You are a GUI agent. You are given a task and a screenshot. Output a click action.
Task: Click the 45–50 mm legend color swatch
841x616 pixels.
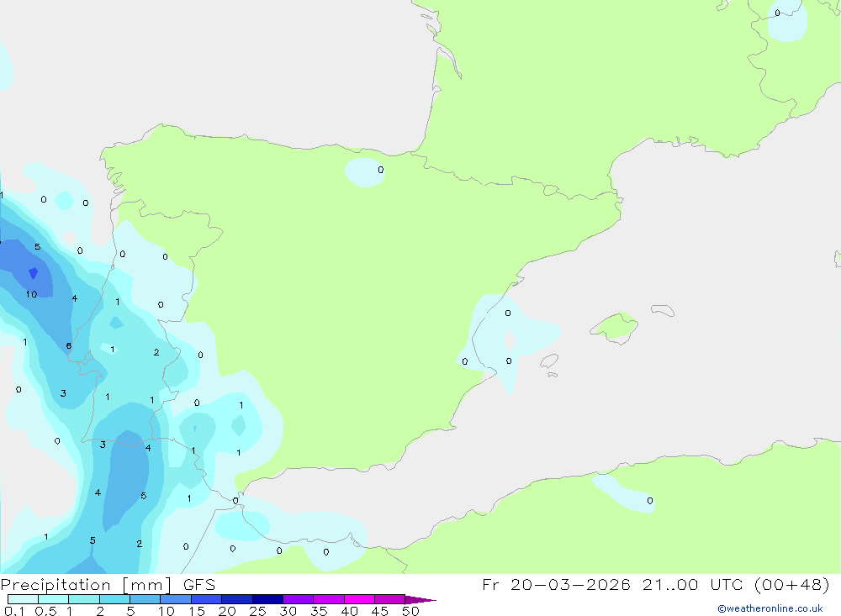click(x=390, y=599)
